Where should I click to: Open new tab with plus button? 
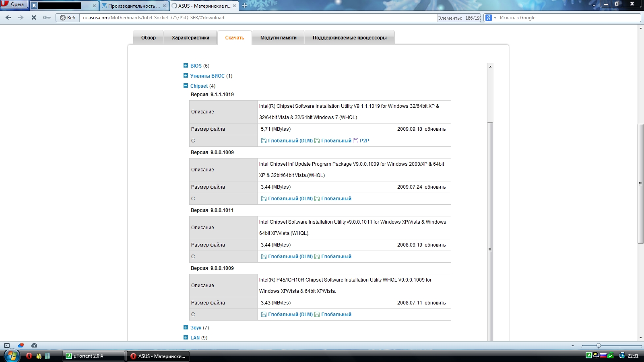click(x=244, y=6)
